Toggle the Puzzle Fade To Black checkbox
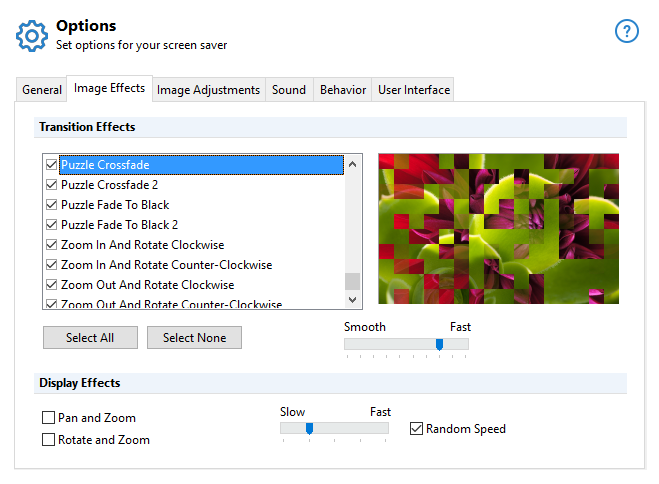659x484 pixels. coord(52,205)
